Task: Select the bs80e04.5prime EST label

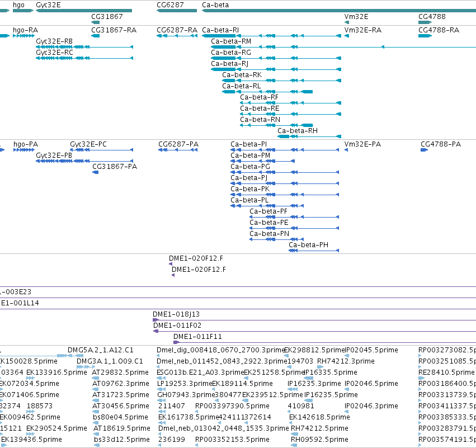Action: click(120, 417)
